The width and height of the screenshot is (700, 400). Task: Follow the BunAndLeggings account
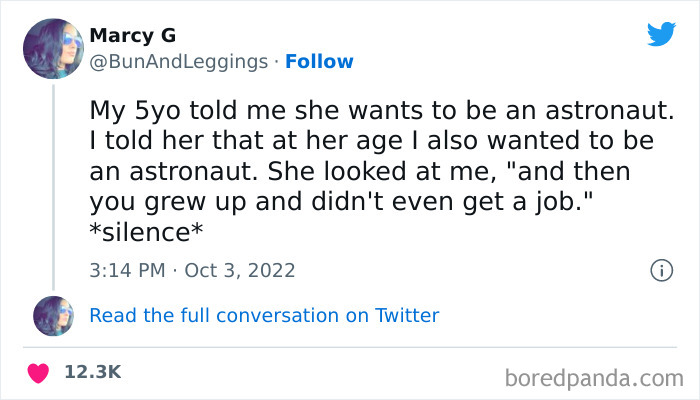tap(319, 61)
